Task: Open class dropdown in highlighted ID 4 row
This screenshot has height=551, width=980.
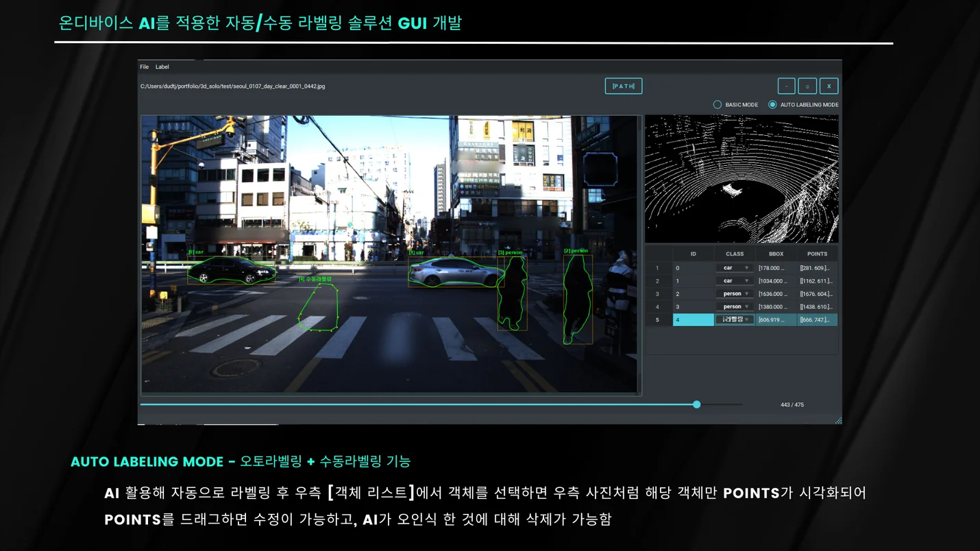Action: point(735,320)
